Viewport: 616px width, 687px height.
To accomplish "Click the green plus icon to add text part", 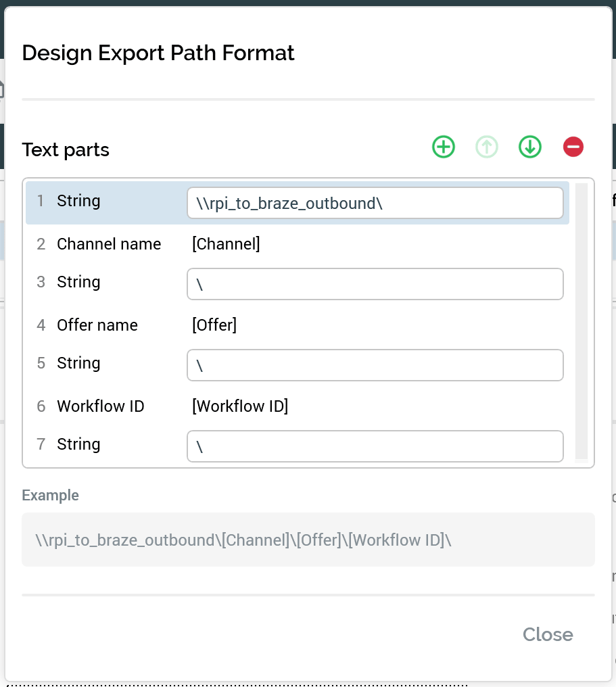I will tap(444, 147).
